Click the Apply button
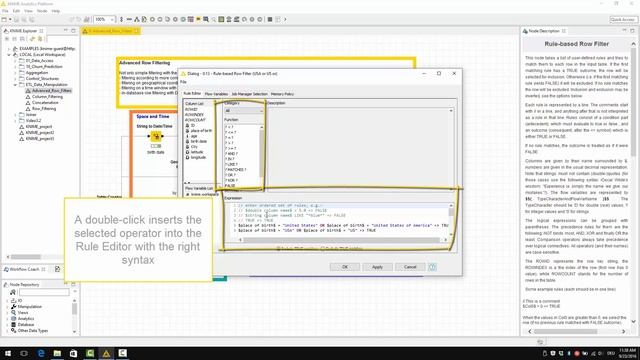 coord(377,267)
